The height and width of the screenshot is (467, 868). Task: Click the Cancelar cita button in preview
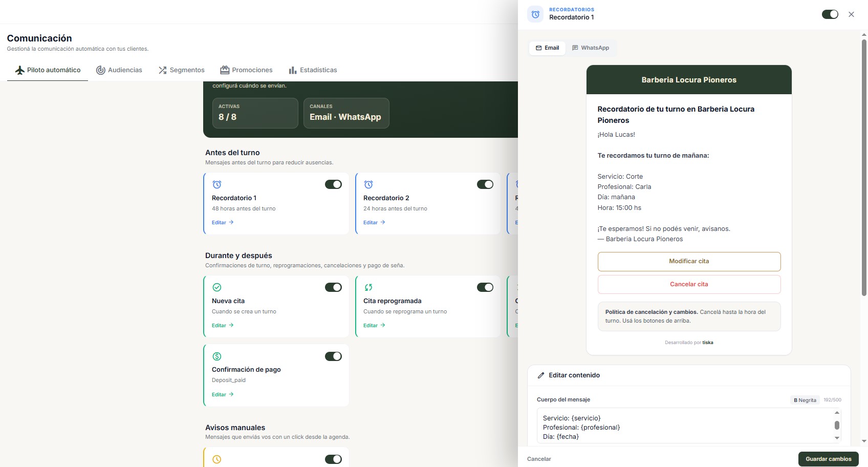click(x=689, y=284)
